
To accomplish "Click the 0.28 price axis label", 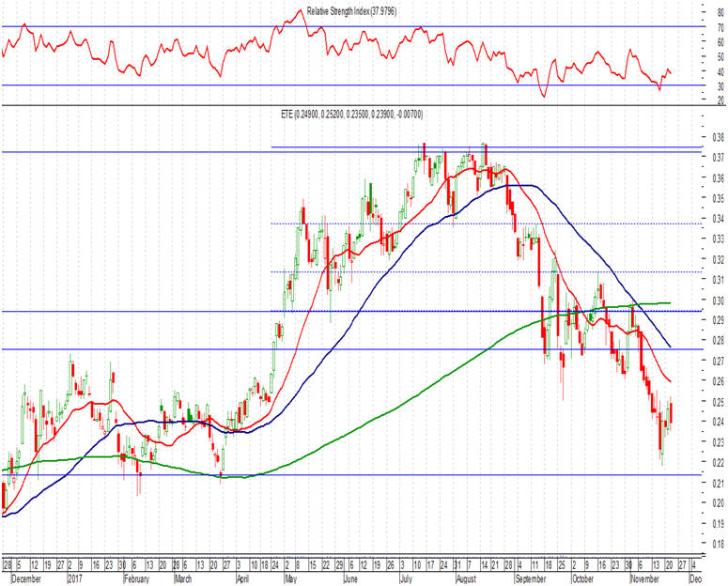I will coord(719,340).
